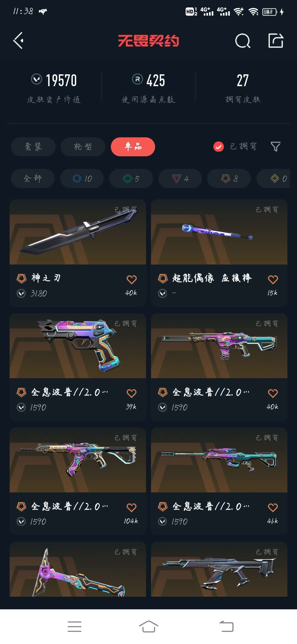
Task: Select the 全部 filter chip
Action: [x=33, y=179]
